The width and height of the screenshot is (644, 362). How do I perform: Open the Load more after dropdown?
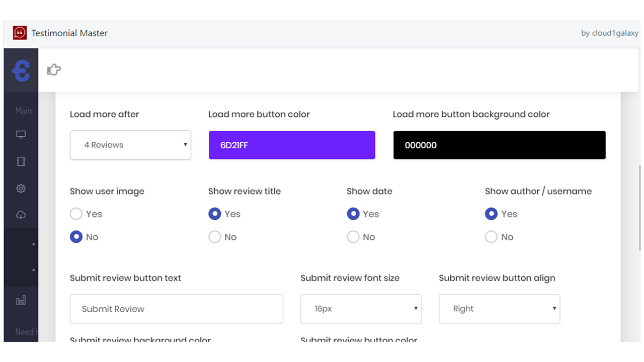(130, 145)
